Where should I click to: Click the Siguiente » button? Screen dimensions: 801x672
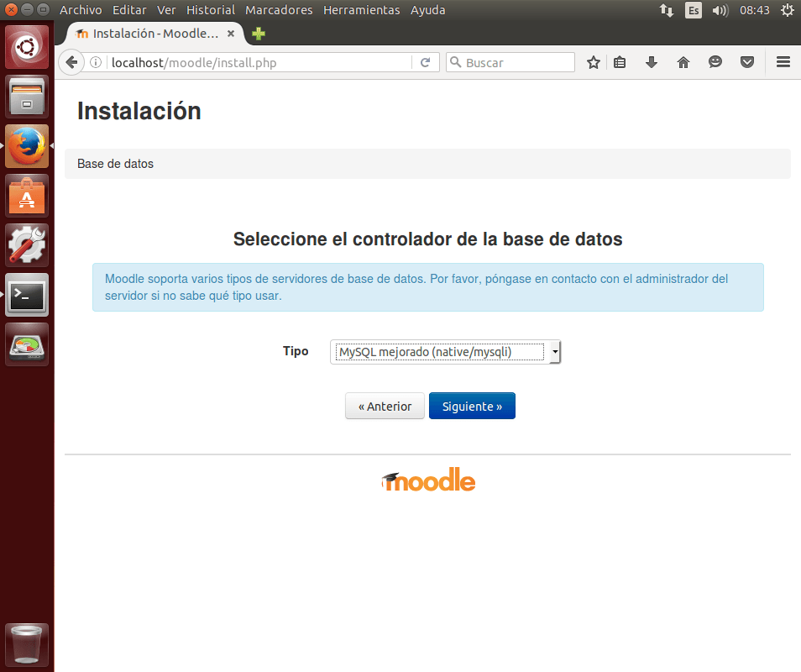pyautogui.click(x=472, y=407)
